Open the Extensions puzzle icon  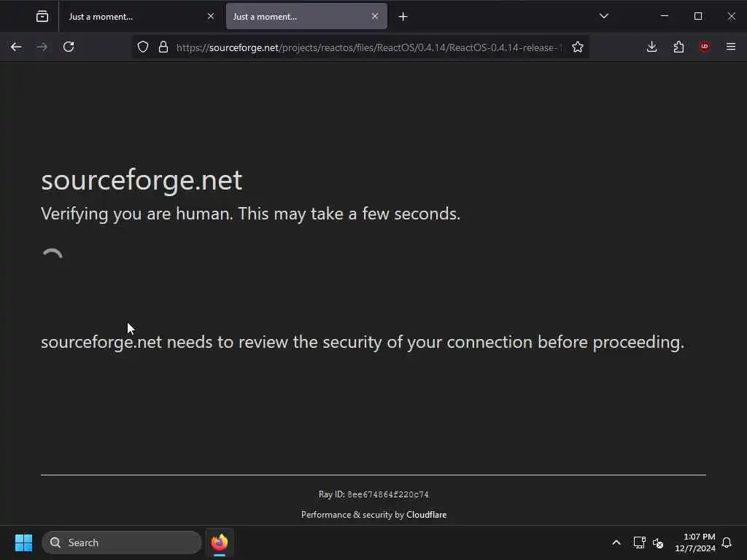click(678, 47)
